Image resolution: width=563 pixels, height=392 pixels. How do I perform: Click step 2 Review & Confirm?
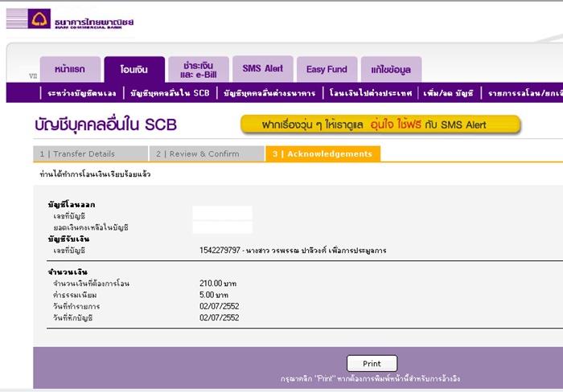click(207, 154)
